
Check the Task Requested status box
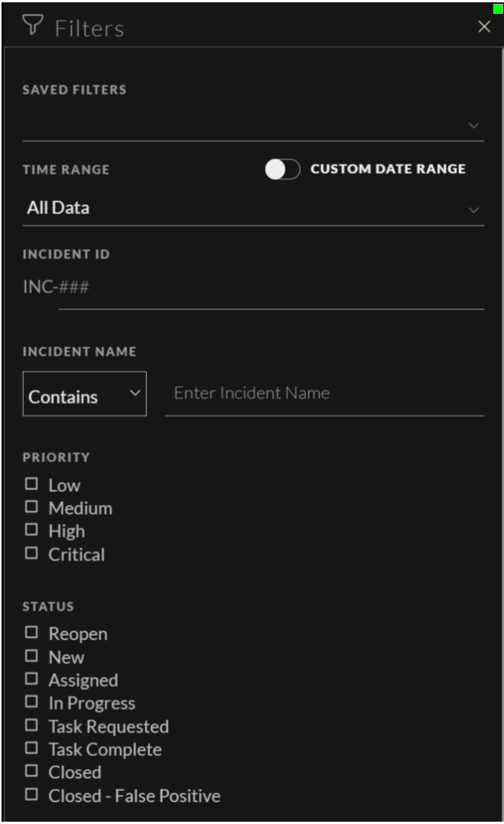(31, 725)
